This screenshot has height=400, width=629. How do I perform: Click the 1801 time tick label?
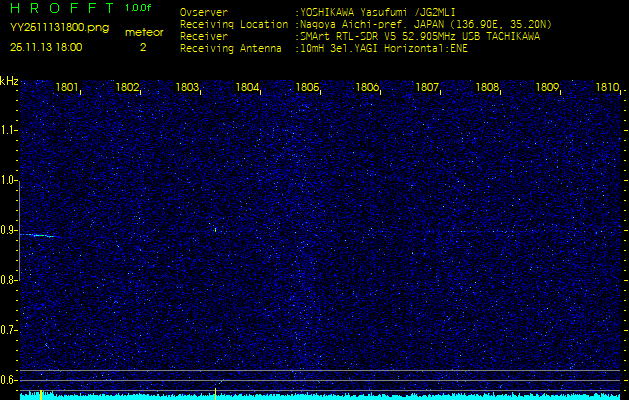coord(68,88)
